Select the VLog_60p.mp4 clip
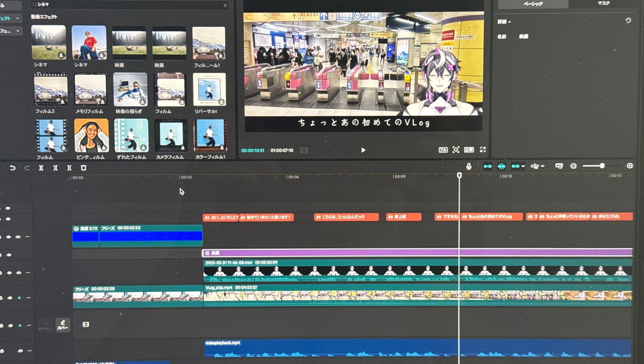 [418, 296]
